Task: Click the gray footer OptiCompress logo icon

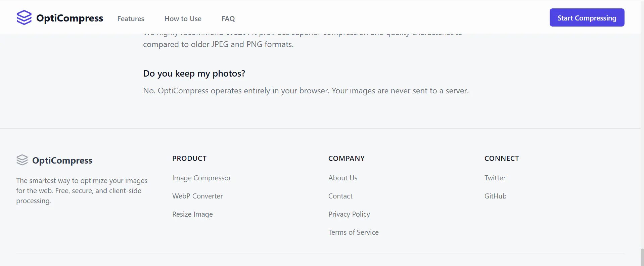Action: [22, 160]
